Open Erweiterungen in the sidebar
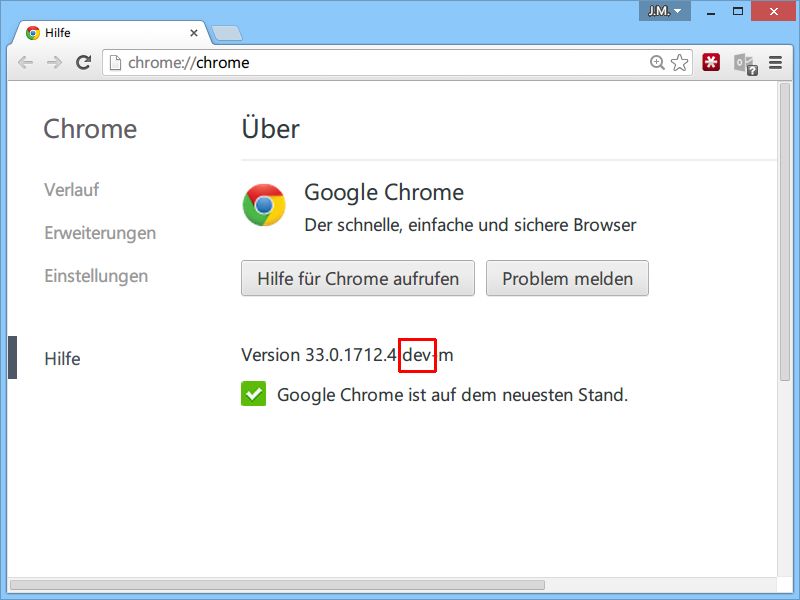Image resolution: width=800 pixels, height=600 pixels. [100, 233]
